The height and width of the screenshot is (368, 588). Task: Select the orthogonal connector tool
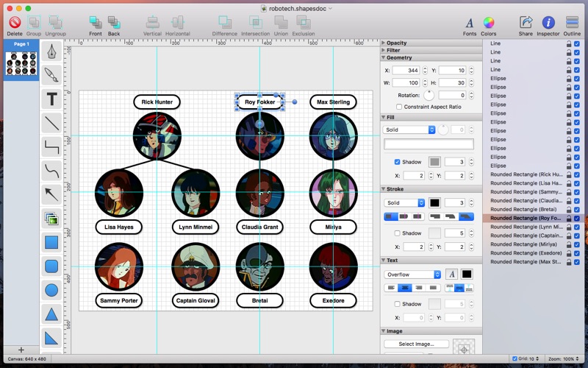(51, 146)
